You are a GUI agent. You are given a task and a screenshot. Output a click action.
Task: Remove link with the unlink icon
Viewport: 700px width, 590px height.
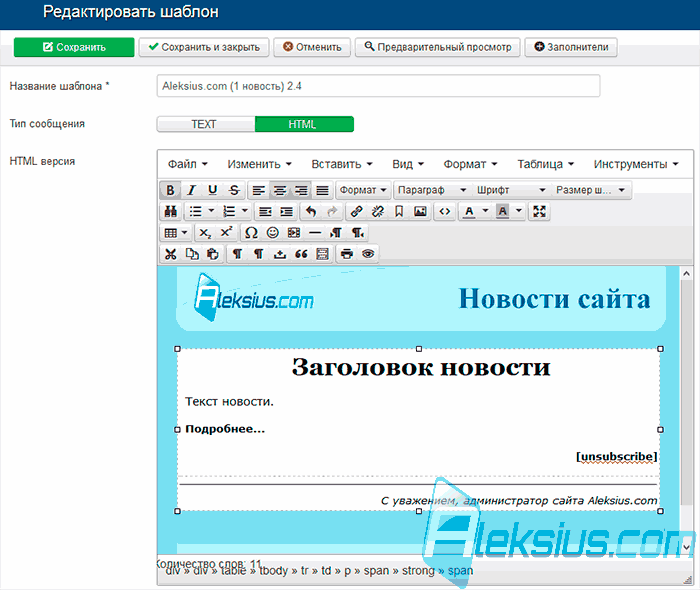(x=378, y=212)
